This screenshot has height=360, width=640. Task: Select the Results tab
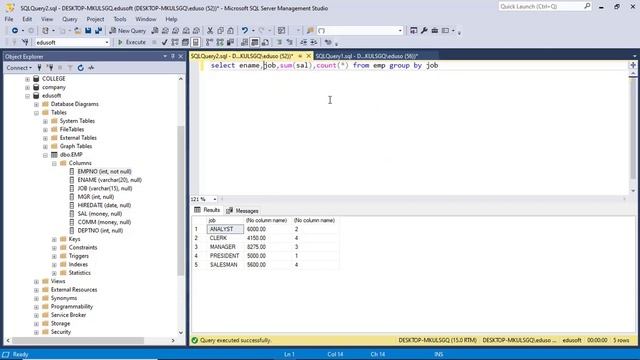pos(208,210)
